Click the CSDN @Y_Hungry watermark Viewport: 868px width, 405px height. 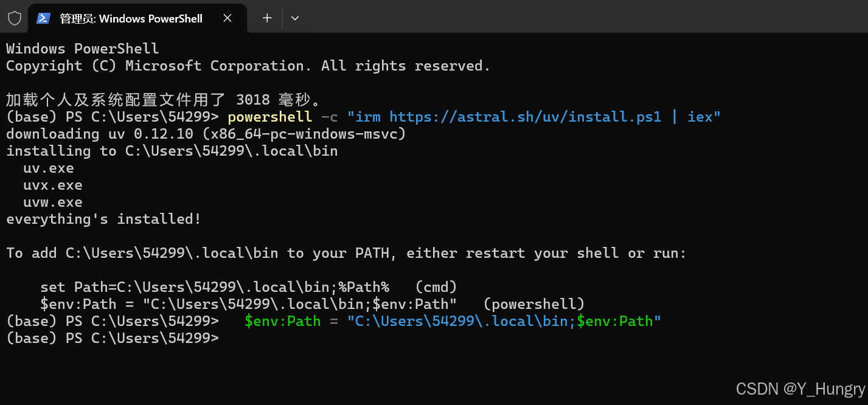[x=800, y=389]
